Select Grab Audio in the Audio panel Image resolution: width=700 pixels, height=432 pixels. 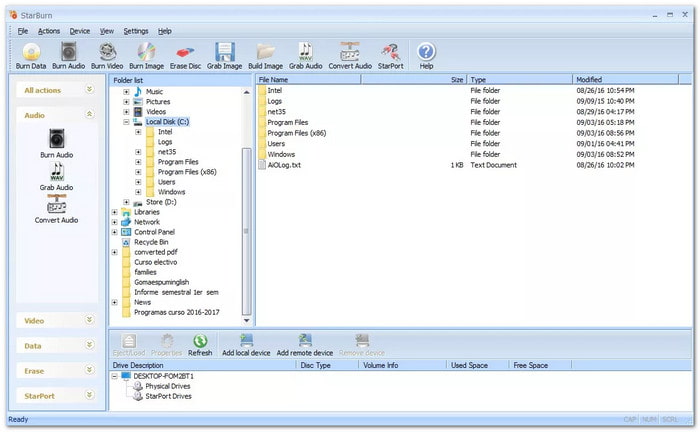click(57, 177)
